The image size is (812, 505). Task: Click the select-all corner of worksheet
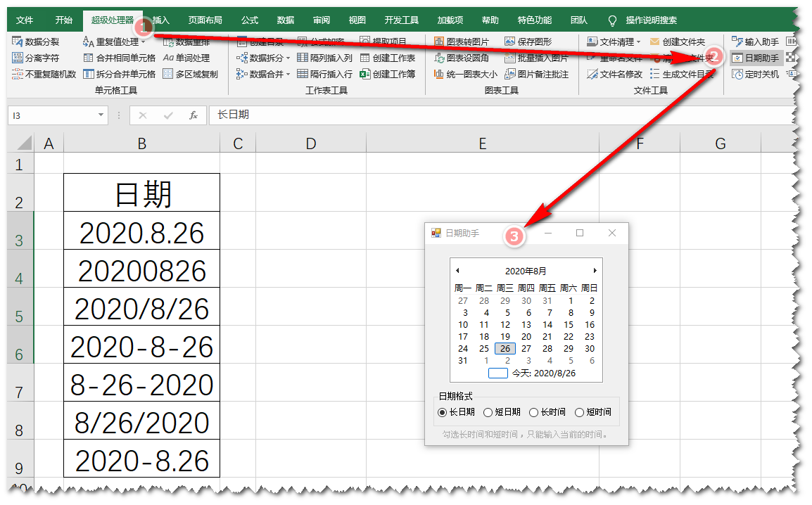(x=20, y=143)
